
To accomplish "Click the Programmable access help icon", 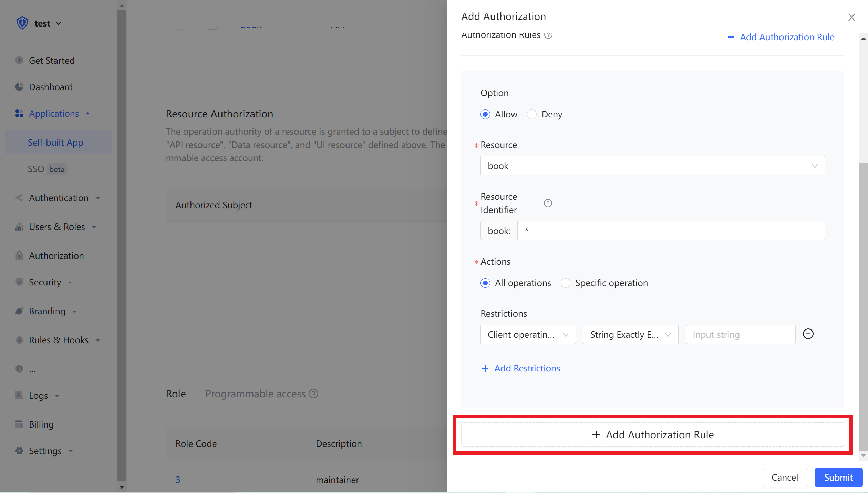I will [313, 394].
